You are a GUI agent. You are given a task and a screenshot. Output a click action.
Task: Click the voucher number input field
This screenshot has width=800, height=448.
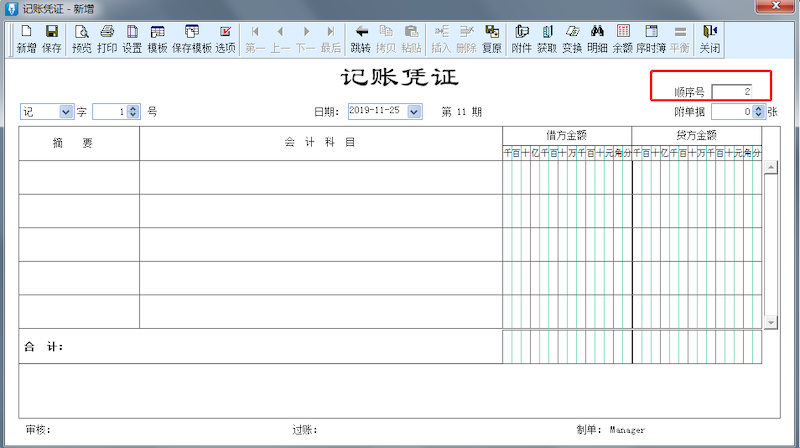pos(110,112)
